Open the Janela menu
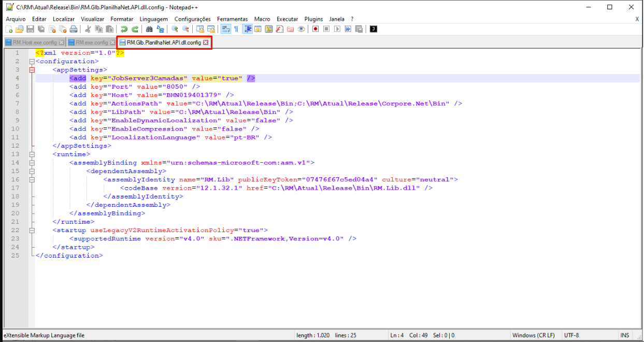The width and height of the screenshot is (644, 342). click(x=337, y=19)
